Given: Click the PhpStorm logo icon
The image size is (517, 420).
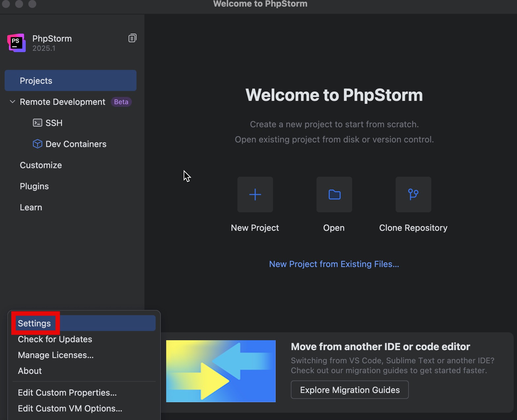Looking at the screenshot, I should click(16, 43).
